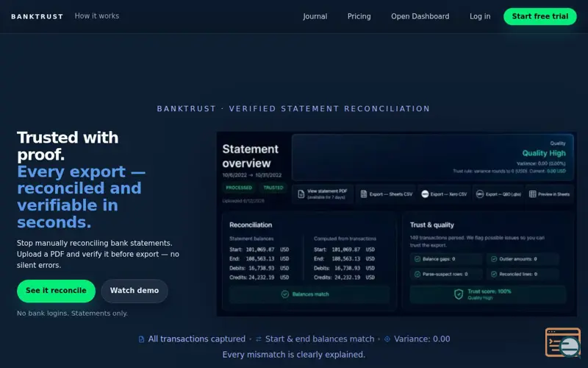Screen dimensions: 588x368
Task: Open the terminal chat widget icon
Action: tap(563, 342)
